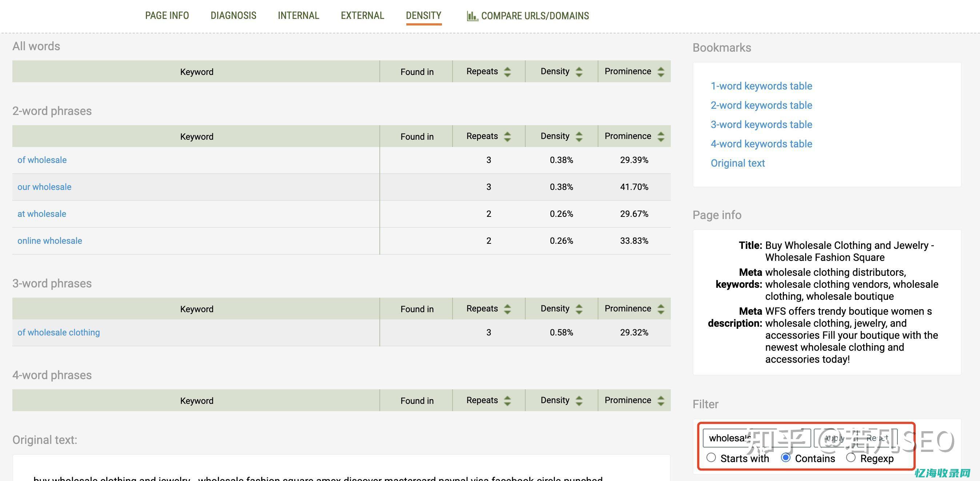Open the 'at wholesale' keyword link
Viewport: 980px width, 481px height.
click(x=41, y=214)
